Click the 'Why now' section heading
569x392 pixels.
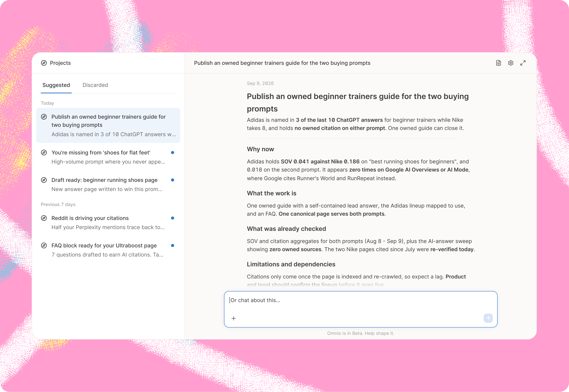(260, 149)
